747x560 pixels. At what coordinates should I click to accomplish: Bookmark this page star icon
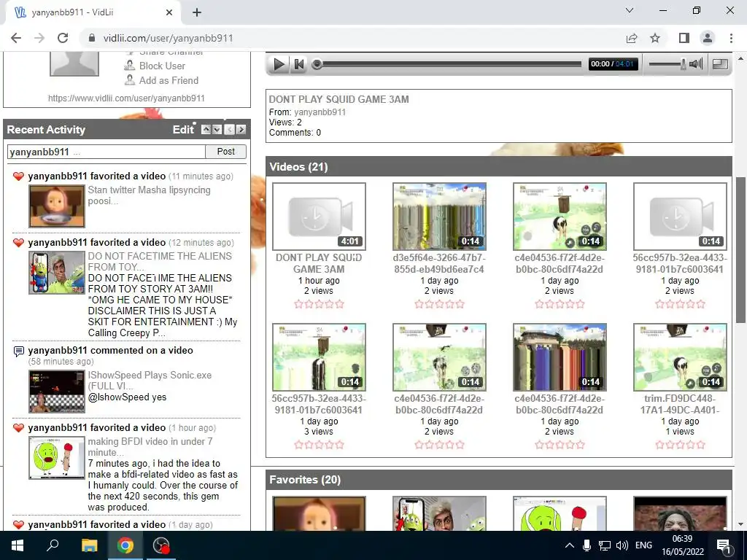point(655,38)
